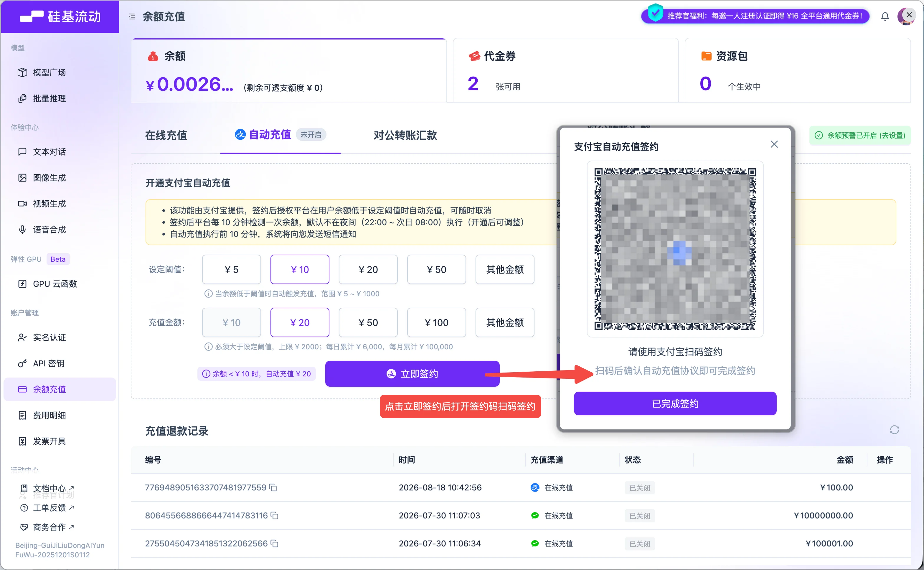Click the 实名认证 user icon

pos(22,337)
